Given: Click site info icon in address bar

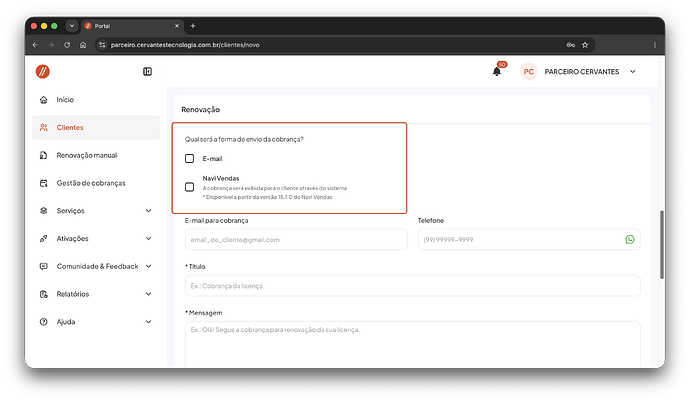Looking at the screenshot, I should click(x=102, y=45).
